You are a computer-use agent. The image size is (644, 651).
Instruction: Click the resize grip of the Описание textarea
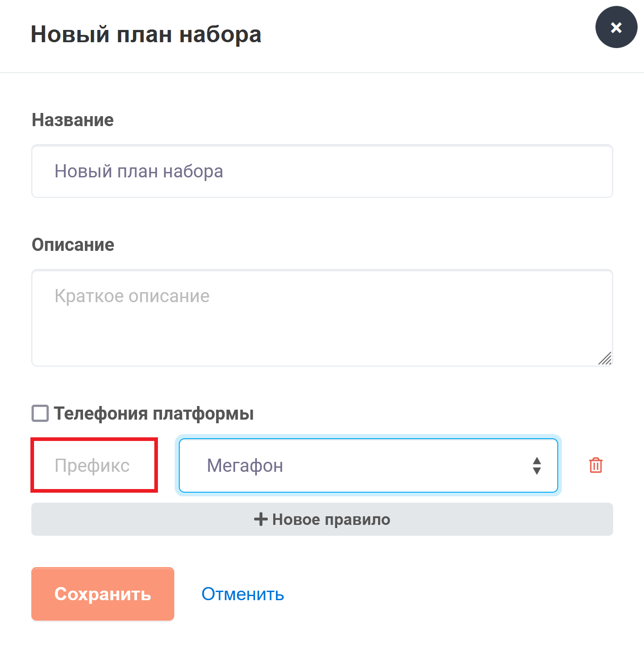605,358
